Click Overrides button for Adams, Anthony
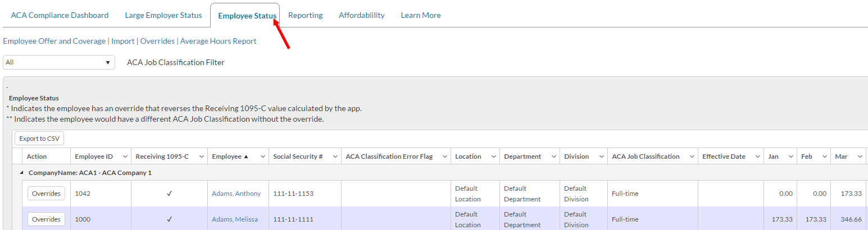The image size is (868, 230). click(x=46, y=194)
